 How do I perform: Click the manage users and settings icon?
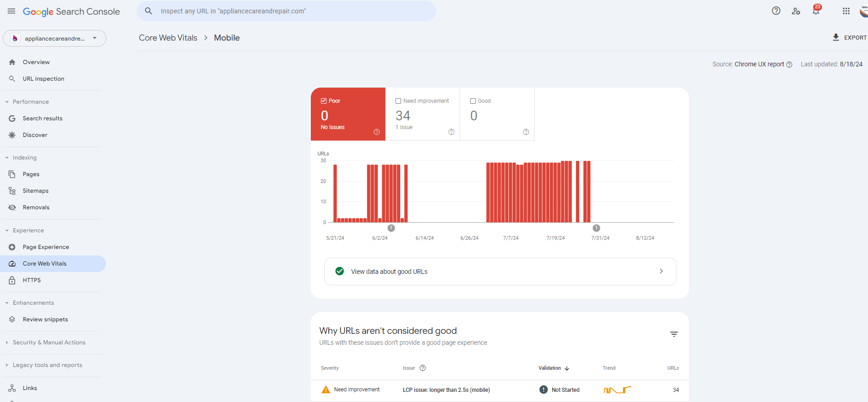pos(796,11)
